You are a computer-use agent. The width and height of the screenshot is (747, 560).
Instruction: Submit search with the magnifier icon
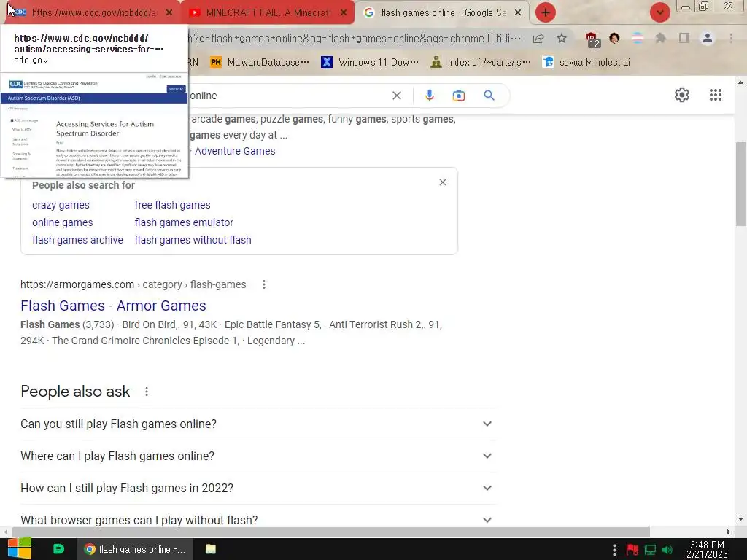[489, 96]
